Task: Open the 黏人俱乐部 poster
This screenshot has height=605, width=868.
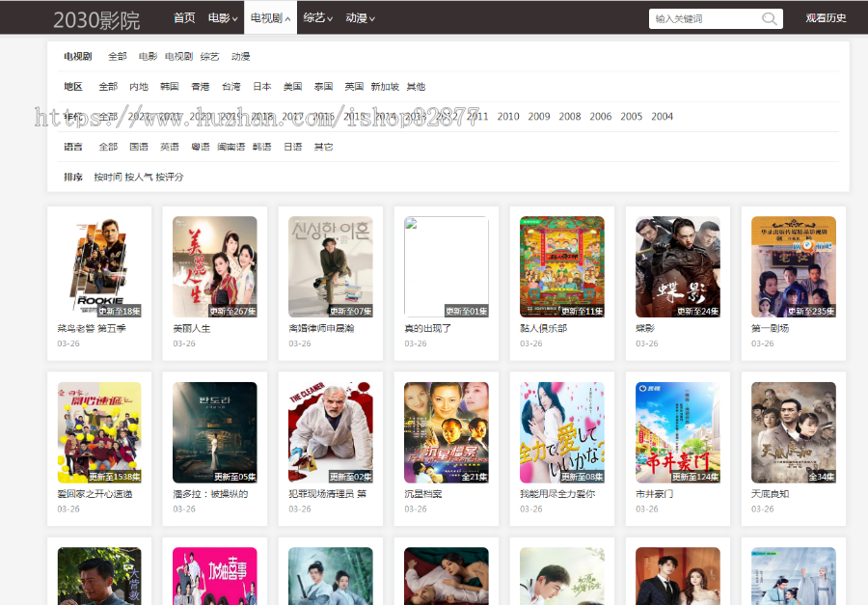Action: point(562,266)
